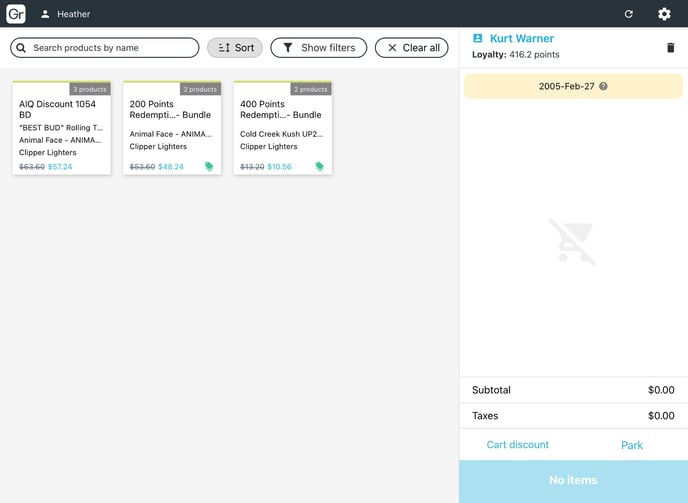
Task: Click the tag icon on 400 Points bundle
Action: (320, 166)
